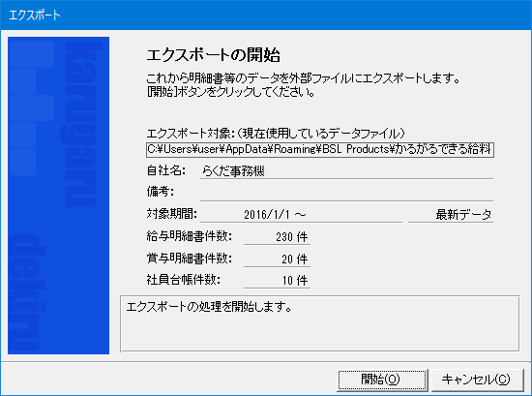Screen dimensions: 532x396
Task: Click the 最新データ period end field
Action: 451,215
